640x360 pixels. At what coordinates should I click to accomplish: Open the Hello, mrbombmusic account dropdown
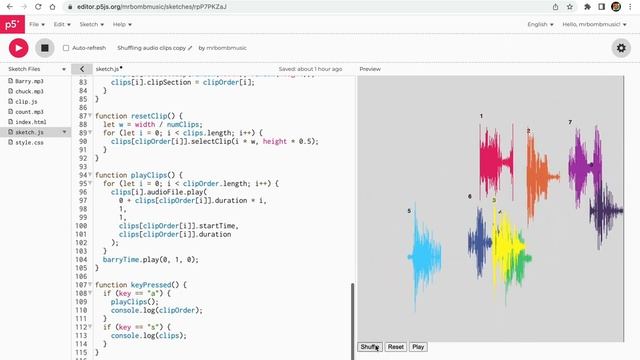(594, 24)
